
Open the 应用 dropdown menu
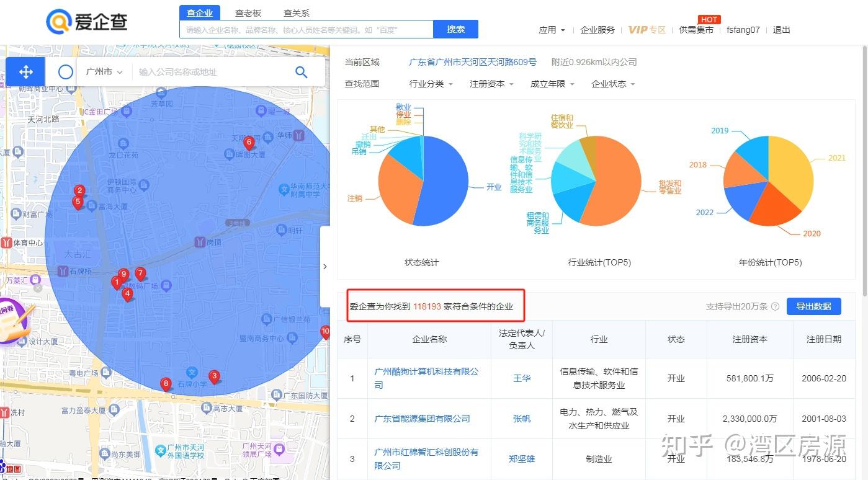552,30
